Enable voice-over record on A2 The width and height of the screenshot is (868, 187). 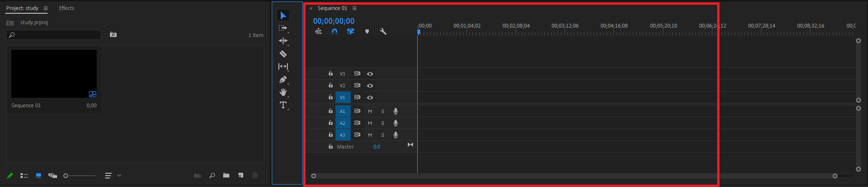(395, 123)
